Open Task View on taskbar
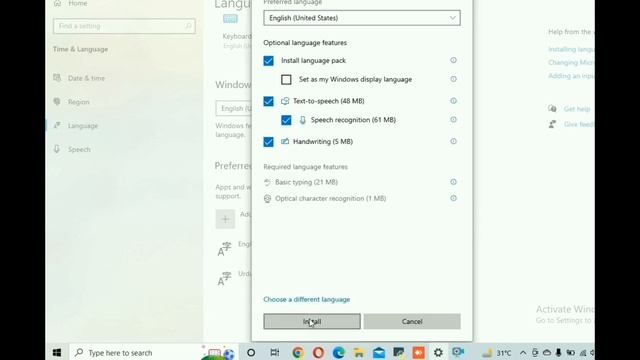 point(275,353)
